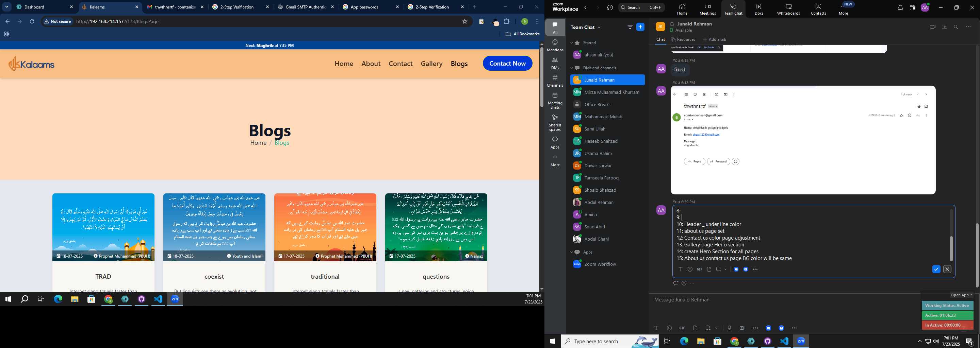Open the Resources tab in the chat
This screenshot has width=980, height=348.
tap(683, 39)
